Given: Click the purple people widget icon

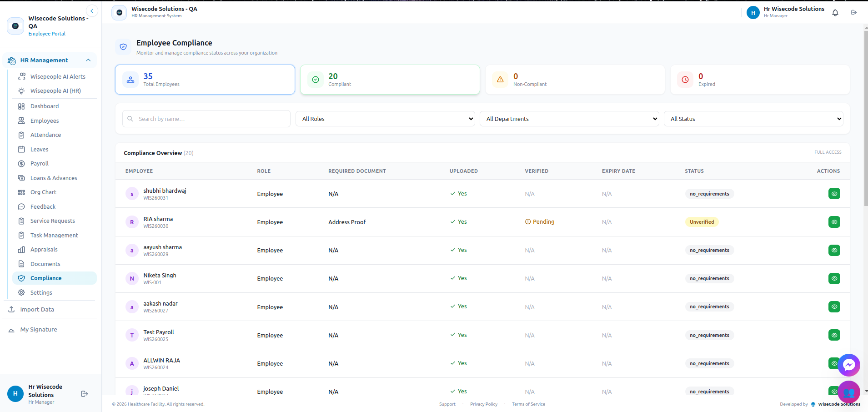Looking at the screenshot, I should [849, 392].
